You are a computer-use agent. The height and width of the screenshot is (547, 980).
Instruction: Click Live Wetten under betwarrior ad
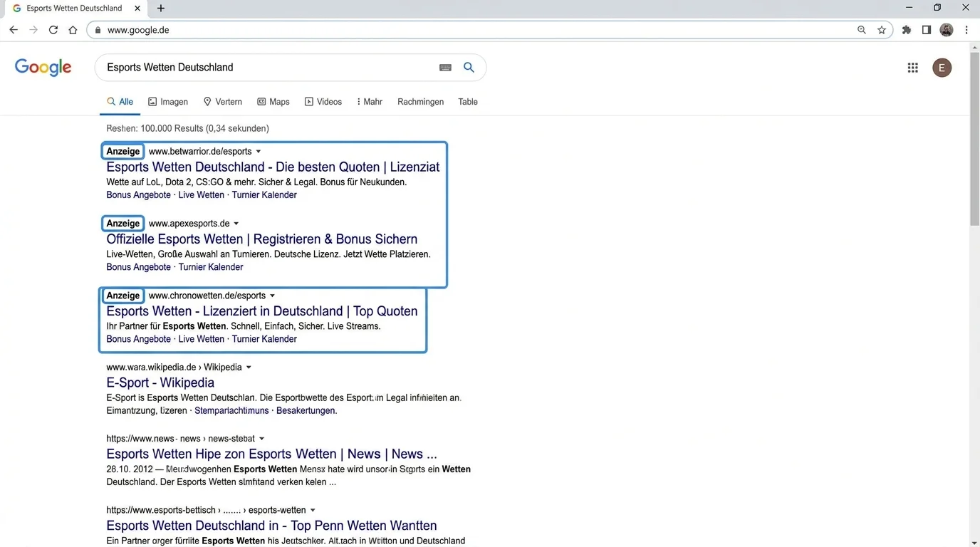(202, 195)
